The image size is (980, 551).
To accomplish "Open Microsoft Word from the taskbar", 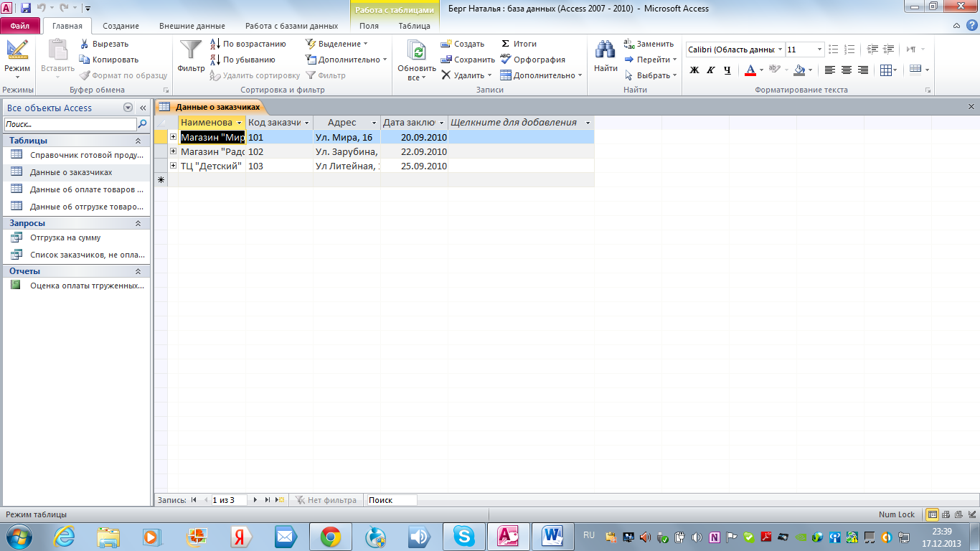I will [552, 536].
